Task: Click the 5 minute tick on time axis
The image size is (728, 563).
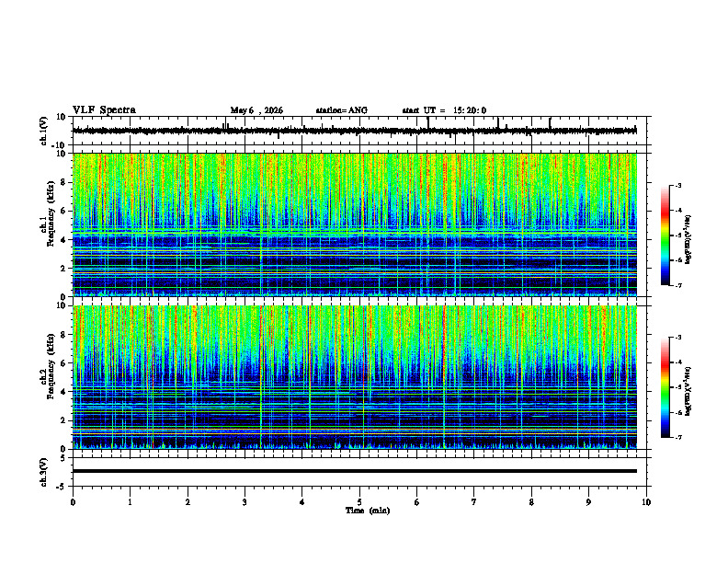Action: [359, 502]
